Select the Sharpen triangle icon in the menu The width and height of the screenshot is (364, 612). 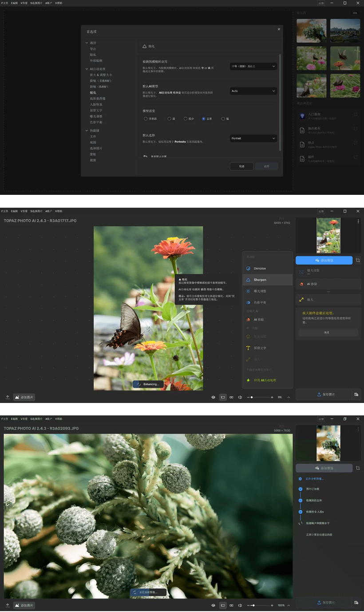tap(249, 280)
